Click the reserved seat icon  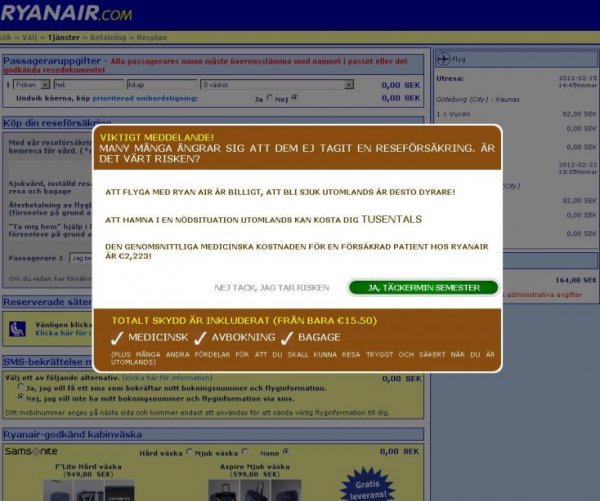[x=18, y=327]
